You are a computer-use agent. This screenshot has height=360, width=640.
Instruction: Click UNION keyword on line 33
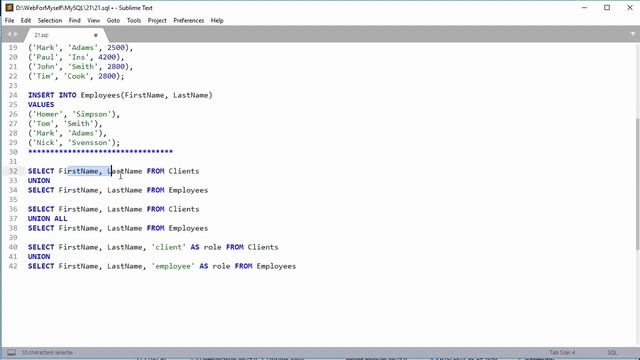[39, 180]
